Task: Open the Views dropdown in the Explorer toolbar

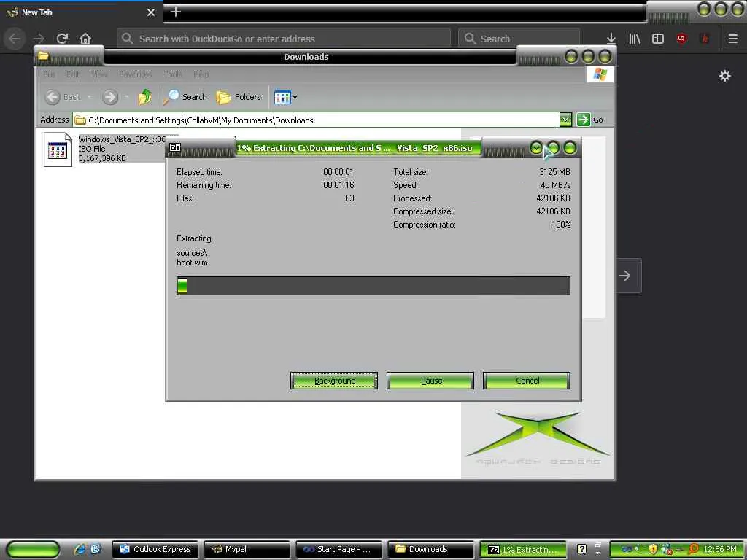Action: 285,97
